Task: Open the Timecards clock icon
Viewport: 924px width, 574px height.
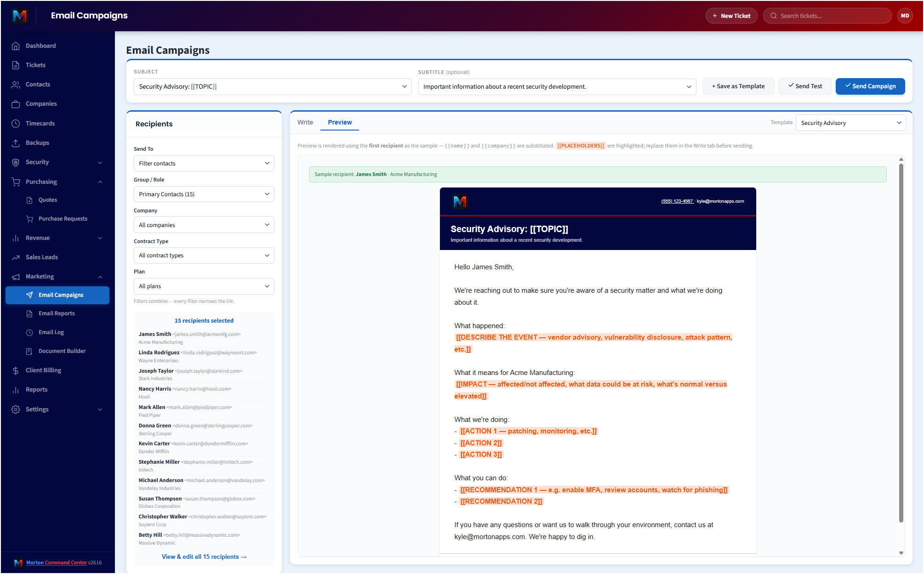Action: [16, 123]
